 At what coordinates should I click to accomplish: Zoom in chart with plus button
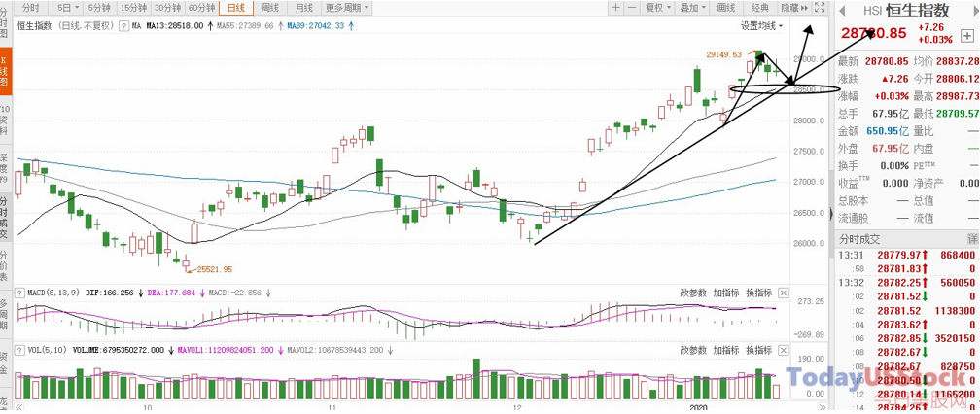[615, 8]
